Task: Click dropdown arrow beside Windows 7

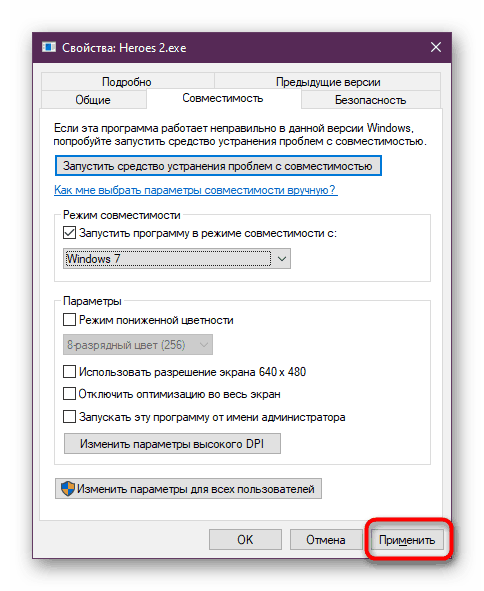Action: pos(282,259)
